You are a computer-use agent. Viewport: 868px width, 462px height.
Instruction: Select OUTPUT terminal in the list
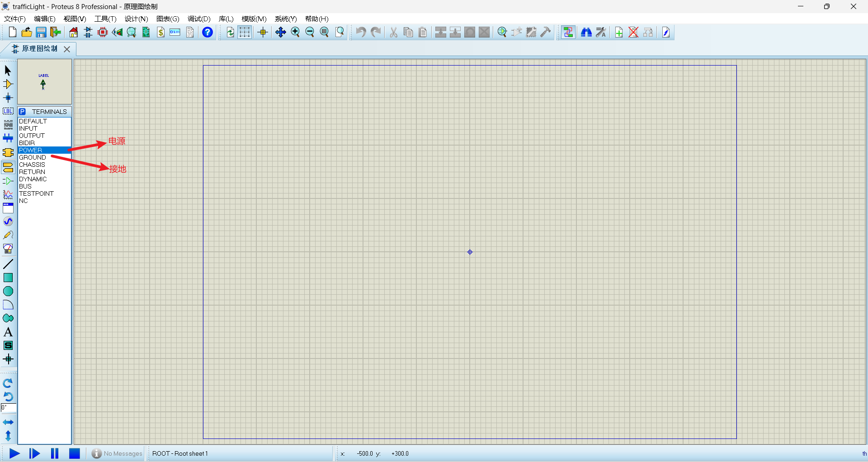44,136
